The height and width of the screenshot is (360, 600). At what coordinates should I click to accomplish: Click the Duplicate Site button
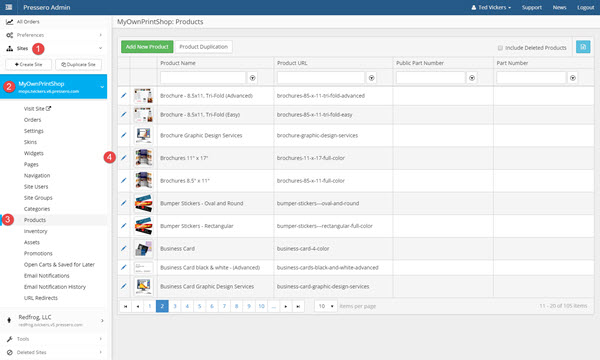coord(78,64)
